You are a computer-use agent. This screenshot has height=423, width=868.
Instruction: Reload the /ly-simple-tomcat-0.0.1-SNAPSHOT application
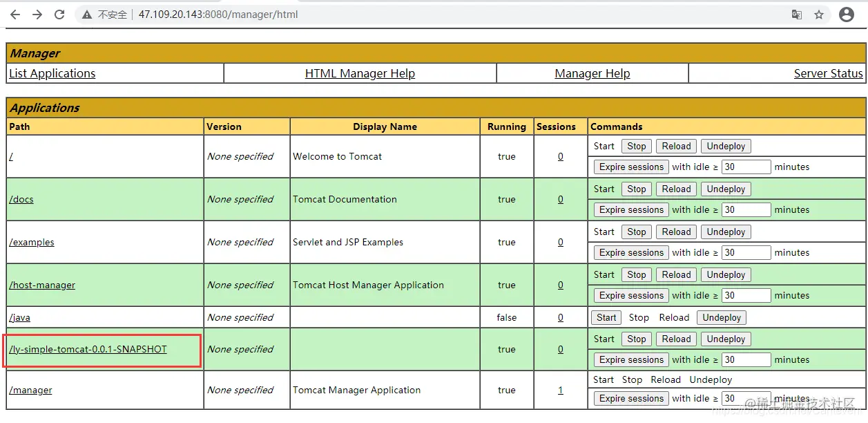point(676,339)
